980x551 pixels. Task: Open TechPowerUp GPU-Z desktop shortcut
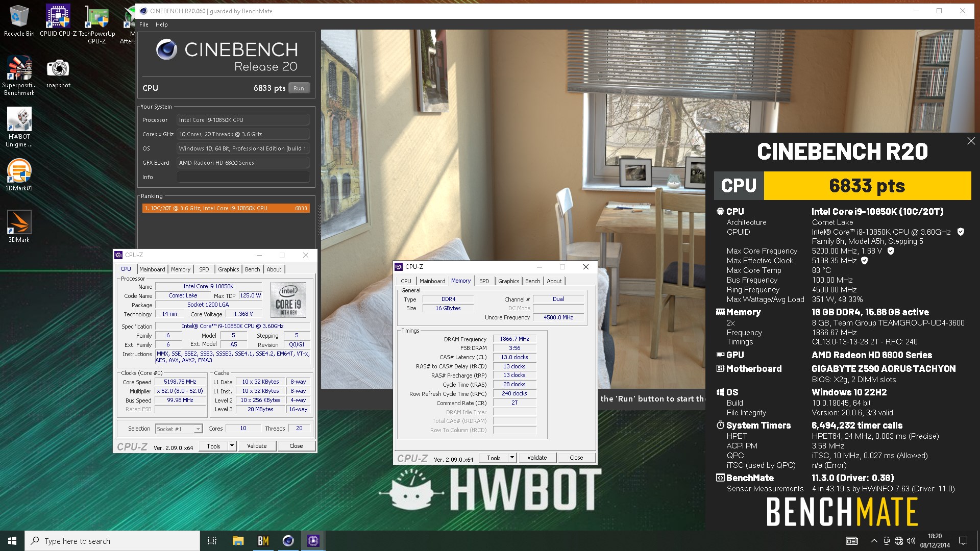(96, 24)
